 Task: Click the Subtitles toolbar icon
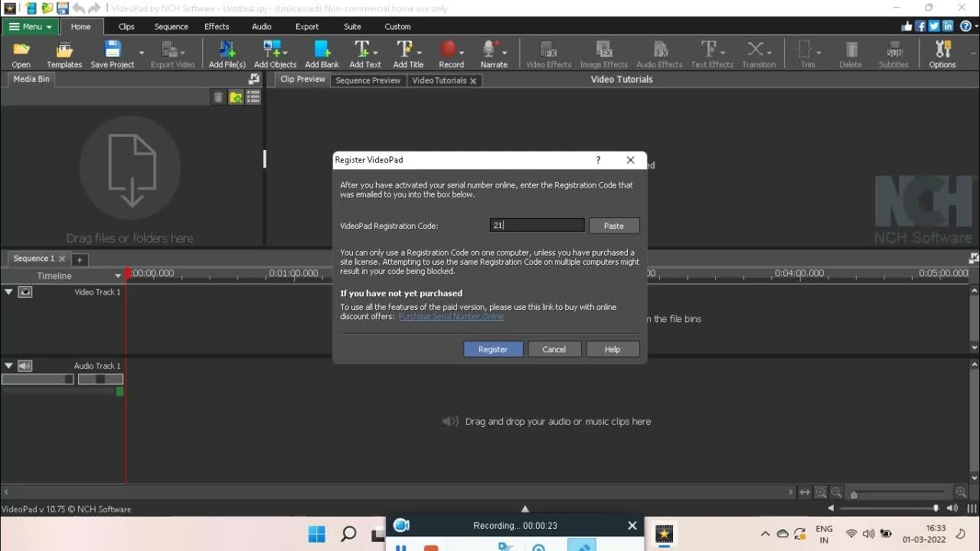[893, 50]
